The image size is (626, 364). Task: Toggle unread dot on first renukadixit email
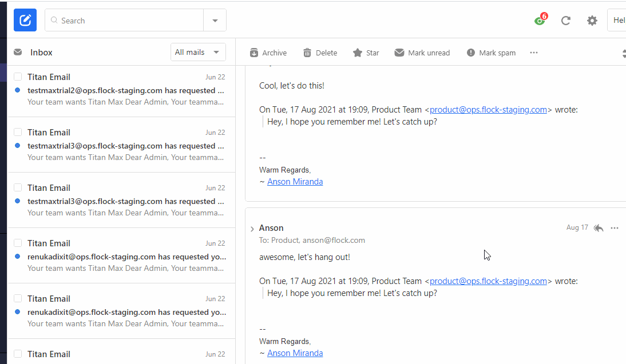(18, 257)
